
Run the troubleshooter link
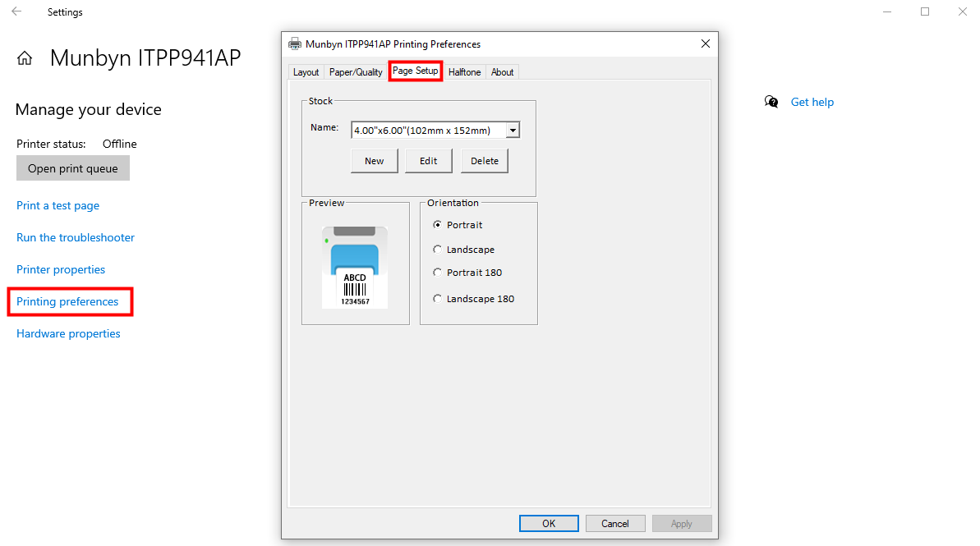76,237
